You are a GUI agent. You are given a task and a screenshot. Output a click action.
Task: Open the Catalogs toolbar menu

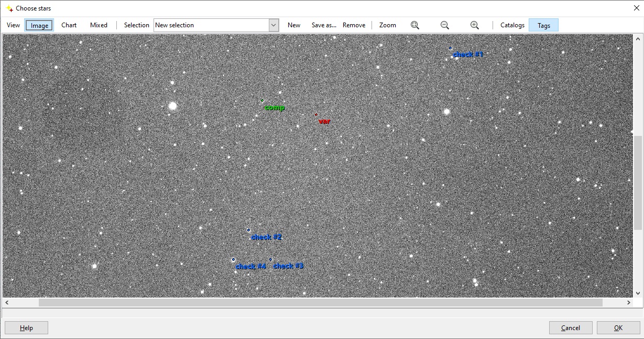[512, 25]
